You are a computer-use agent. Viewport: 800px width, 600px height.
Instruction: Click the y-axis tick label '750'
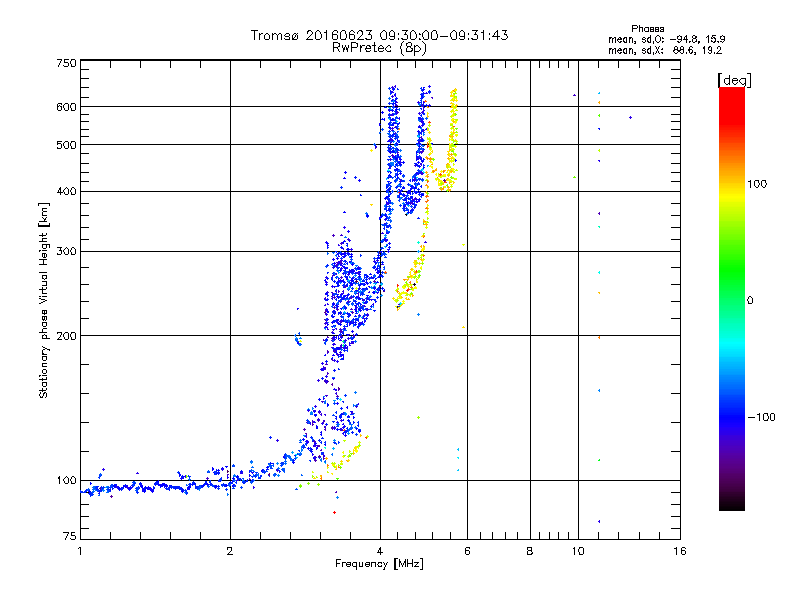point(66,63)
